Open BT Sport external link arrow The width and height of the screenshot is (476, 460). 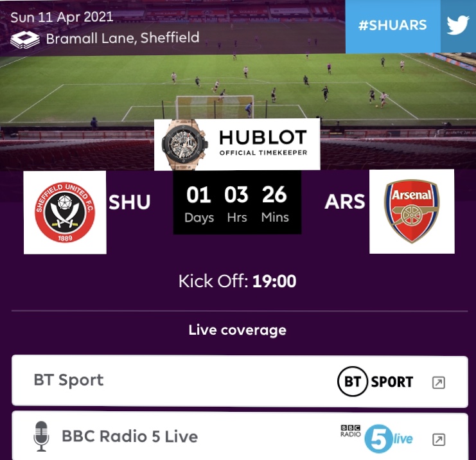[439, 382]
